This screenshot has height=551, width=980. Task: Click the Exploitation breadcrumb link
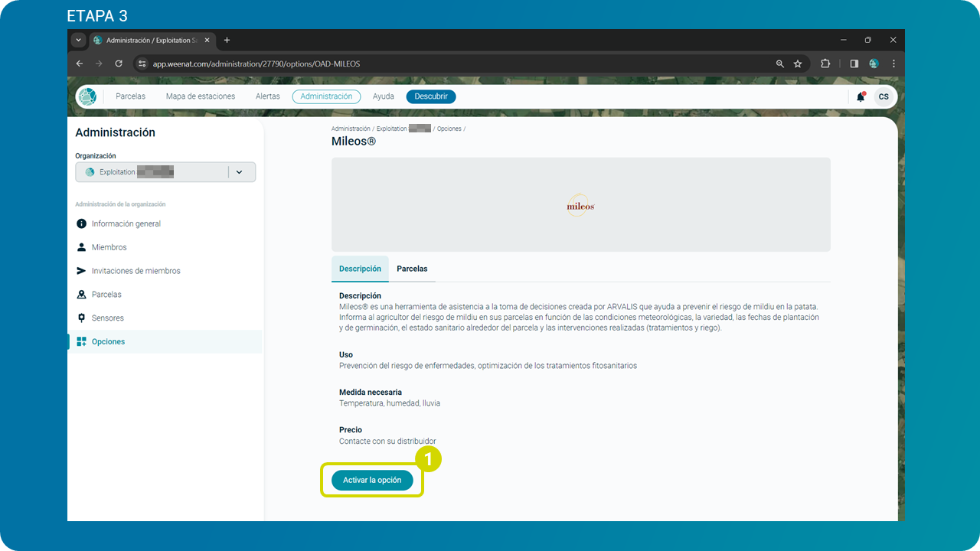pyautogui.click(x=403, y=129)
